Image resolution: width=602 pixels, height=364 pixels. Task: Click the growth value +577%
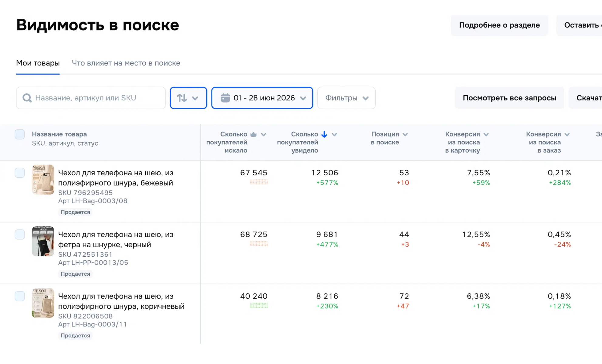[x=327, y=183]
